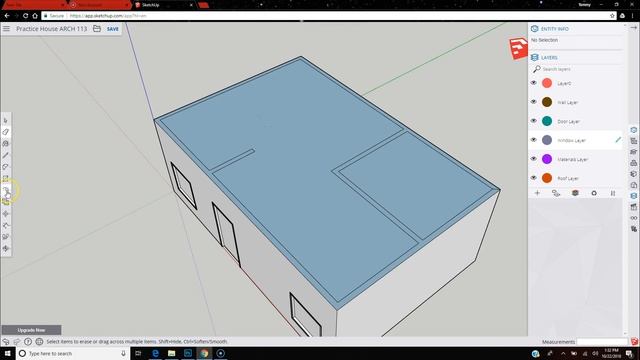Viewport: 640px width, 360px height.
Task: Reload the page in the browser
Action: (x=25, y=16)
